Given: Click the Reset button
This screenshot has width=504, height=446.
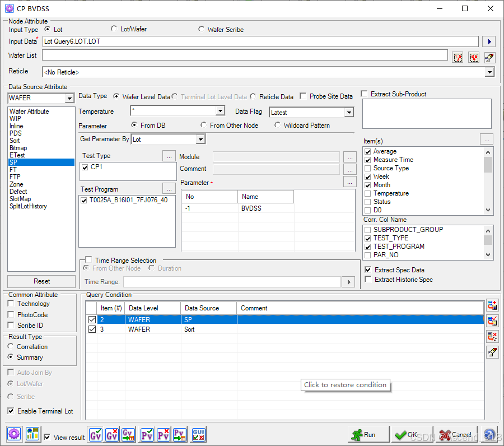Looking at the screenshot, I should tap(41, 281).
